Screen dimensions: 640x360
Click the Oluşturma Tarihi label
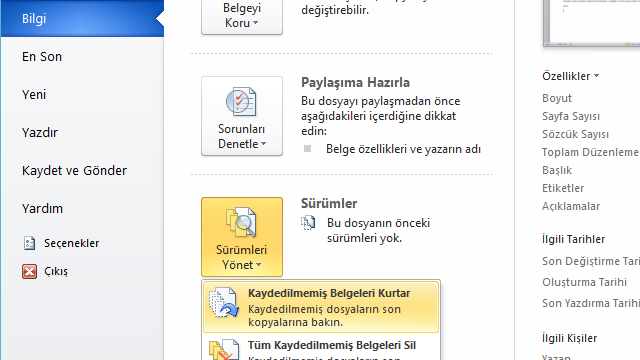[584, 282]
